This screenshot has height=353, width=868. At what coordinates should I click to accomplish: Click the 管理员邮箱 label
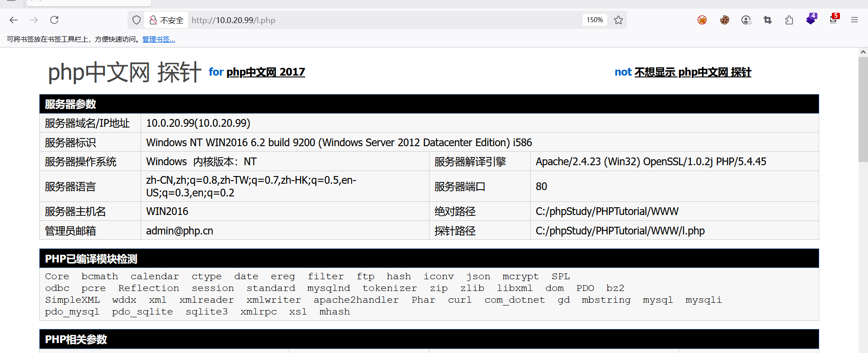70,231
